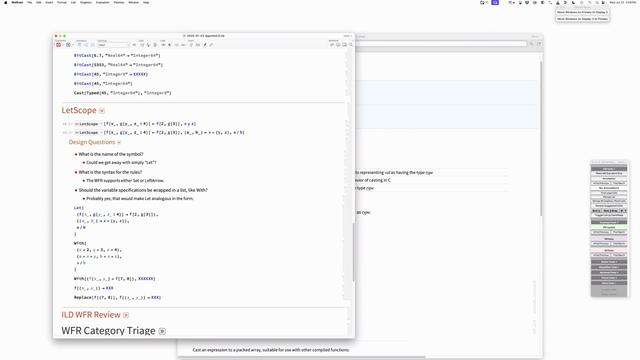
Task: Click the magnifier search icon in notebook toolbar
Action: 351,44
